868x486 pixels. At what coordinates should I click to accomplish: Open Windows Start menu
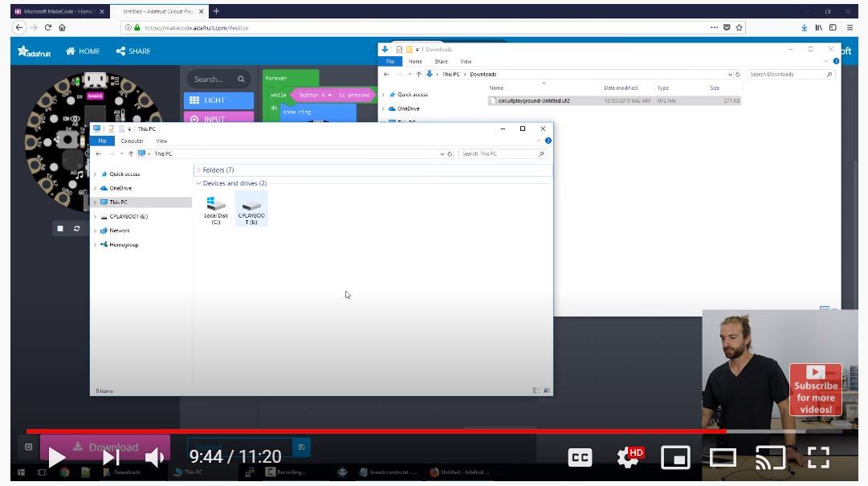(x=21, y=472)
